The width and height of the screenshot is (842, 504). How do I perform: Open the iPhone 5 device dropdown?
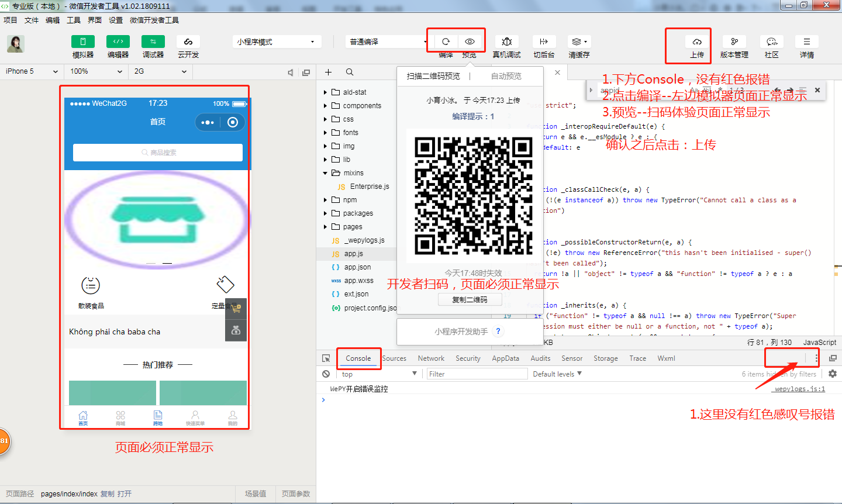32,71
